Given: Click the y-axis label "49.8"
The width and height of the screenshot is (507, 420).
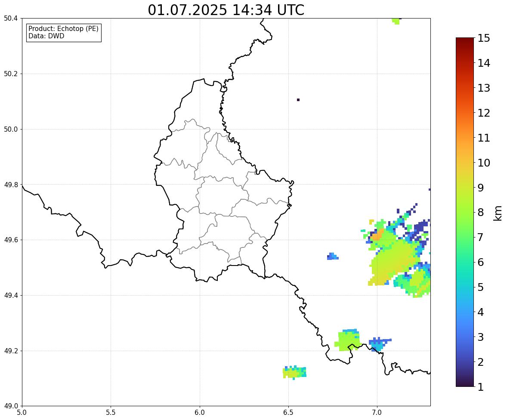Looking at the screenshot, I should (10, 185).
